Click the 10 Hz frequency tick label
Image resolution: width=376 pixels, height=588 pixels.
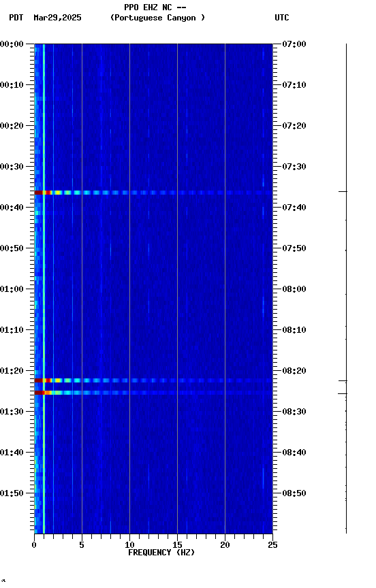(129, 545)
